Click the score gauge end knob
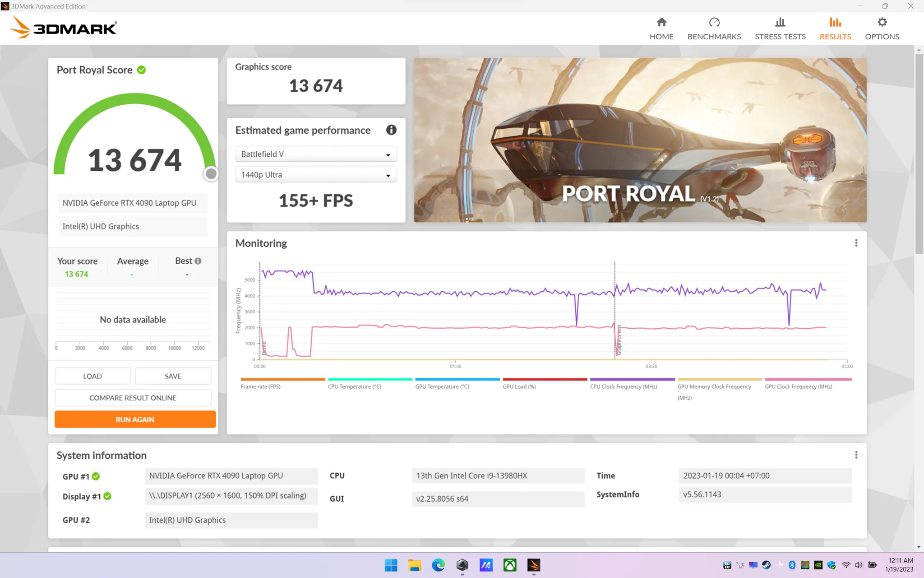 [211, 174]
